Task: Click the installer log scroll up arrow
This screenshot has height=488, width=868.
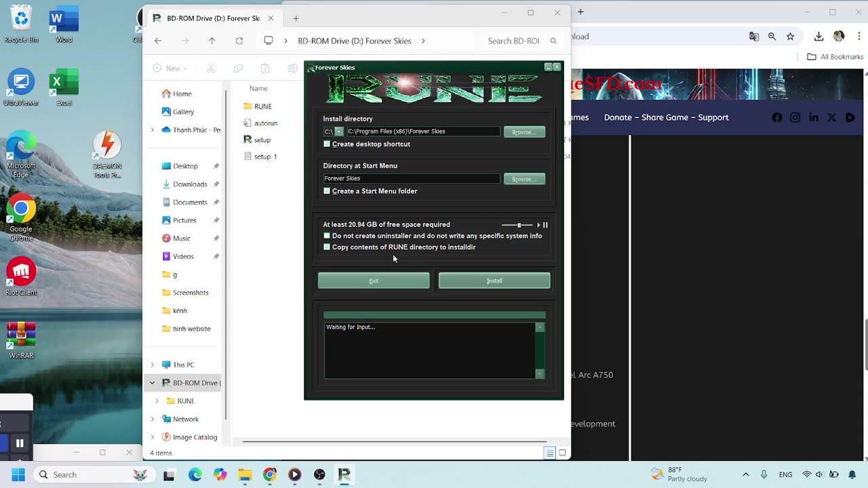Action: pos(540,327)
